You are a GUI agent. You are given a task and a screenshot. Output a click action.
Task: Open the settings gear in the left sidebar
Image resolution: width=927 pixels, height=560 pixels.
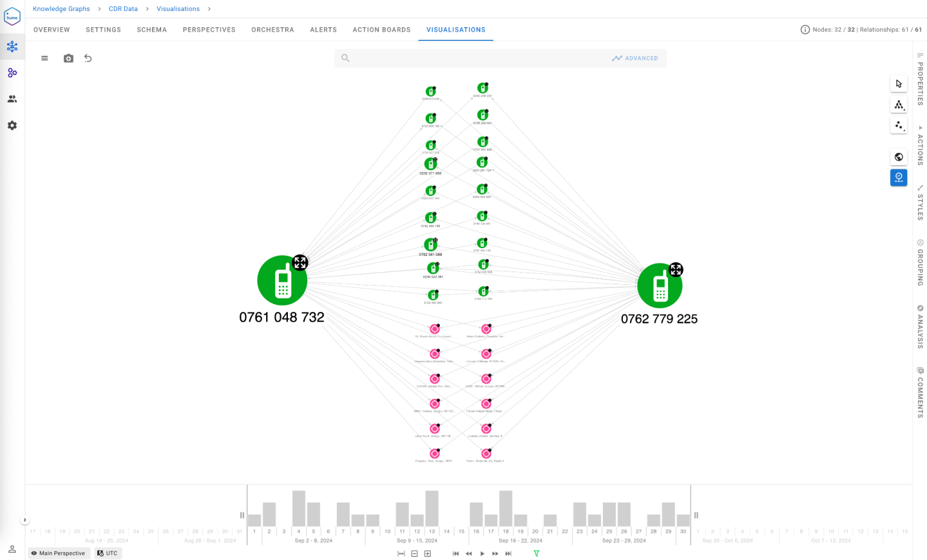point(12,125)
